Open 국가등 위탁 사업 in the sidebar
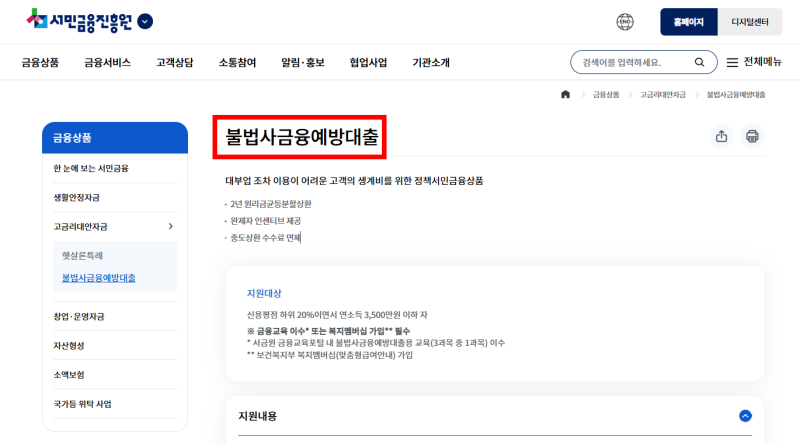Screen dimensions: 800x444 tap(82, 404)
